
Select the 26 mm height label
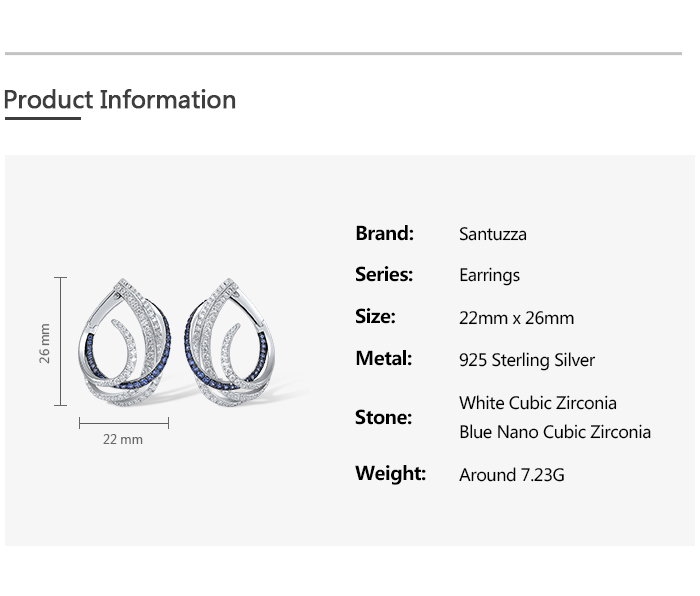[x=45, y=342]
